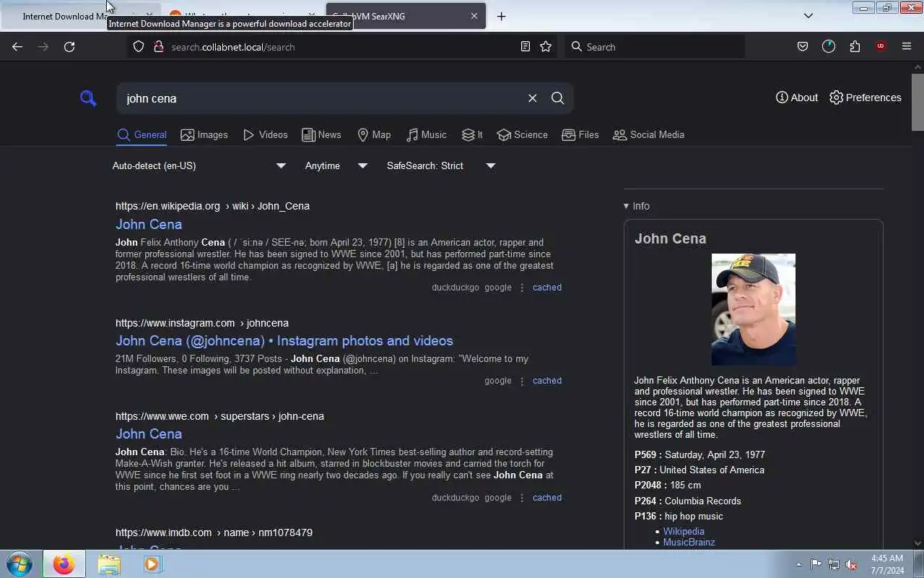
Task: Go back using the browser back arrow
Action: [17, 46]
